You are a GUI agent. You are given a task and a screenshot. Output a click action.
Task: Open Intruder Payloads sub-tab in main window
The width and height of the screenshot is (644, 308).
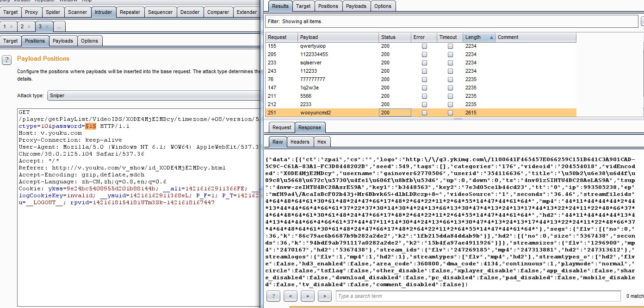point(63,41)
